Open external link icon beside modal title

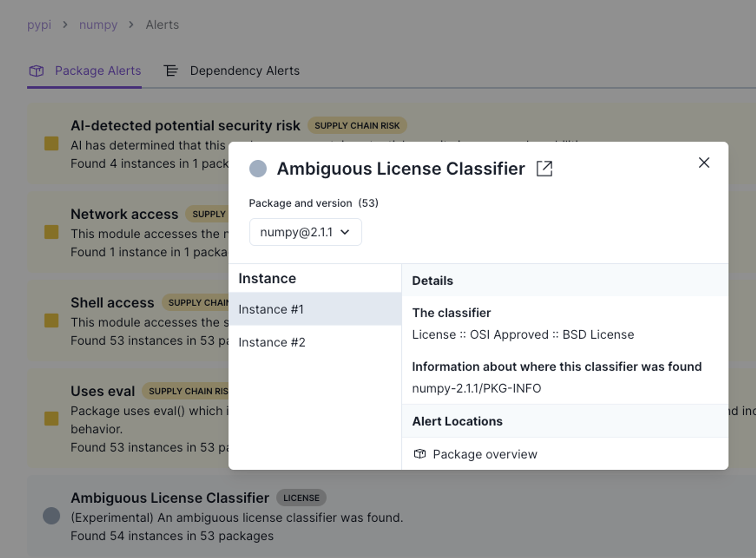point(544,169)
